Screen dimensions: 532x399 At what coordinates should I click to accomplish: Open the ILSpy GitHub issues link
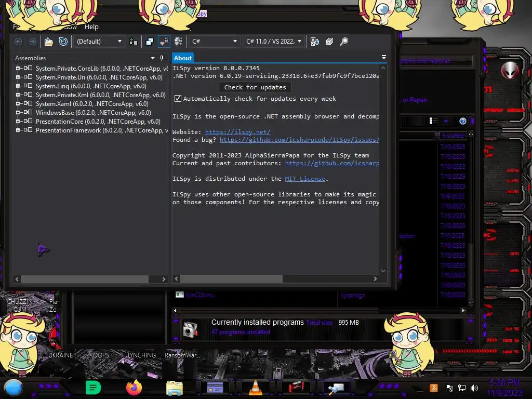(x=299, y=140)
